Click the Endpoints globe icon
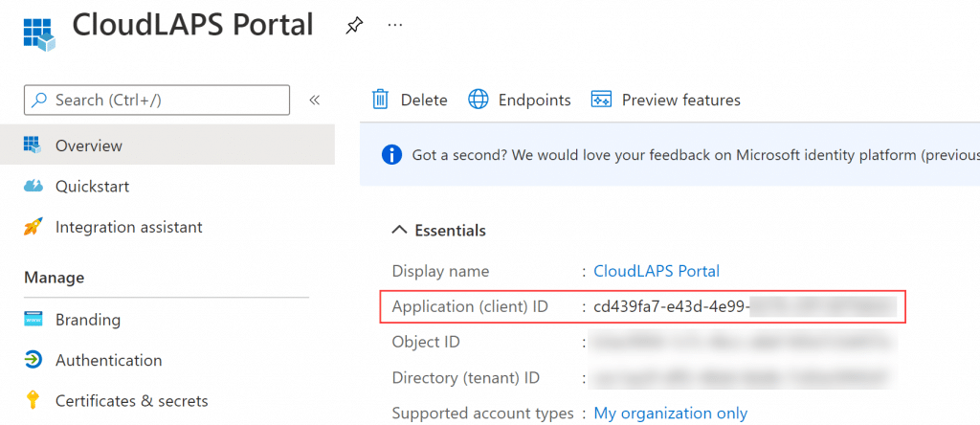Viewport: 980px width, 425px height. coord(479,100)
